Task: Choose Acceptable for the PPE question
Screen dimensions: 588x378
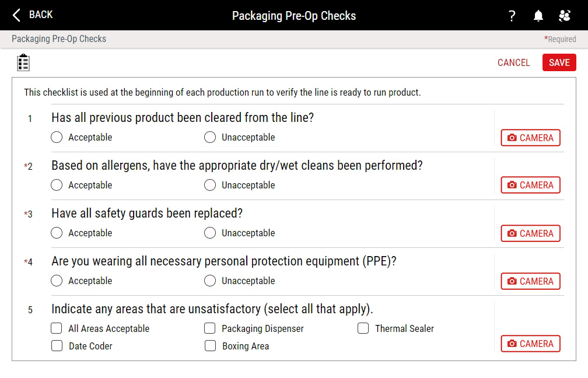Action: pos(57,281)
